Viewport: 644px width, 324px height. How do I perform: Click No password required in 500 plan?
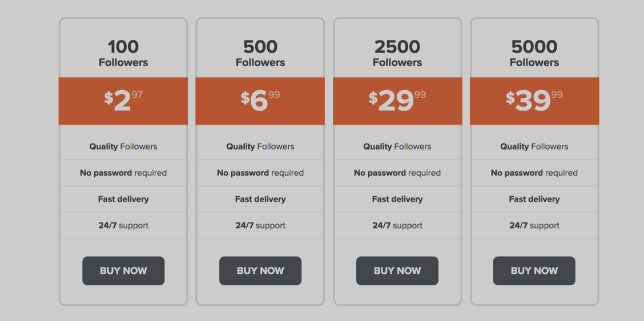pyautogui.click(x=260, y=173)
